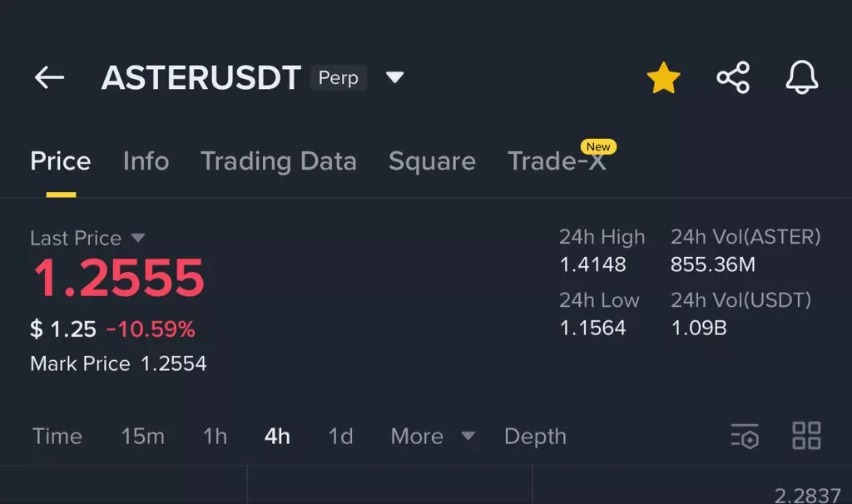
Task: Select the Price tab
Action: [x=60, y=161]
